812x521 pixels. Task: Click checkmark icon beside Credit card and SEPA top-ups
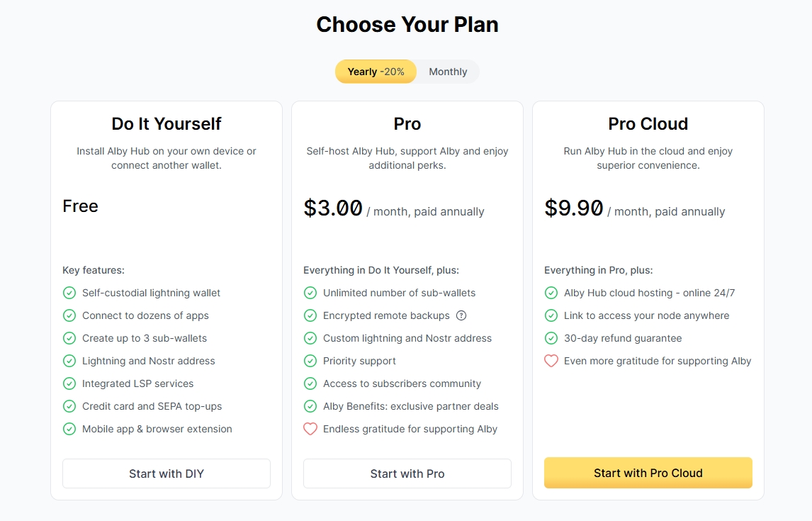pos(69,406)
